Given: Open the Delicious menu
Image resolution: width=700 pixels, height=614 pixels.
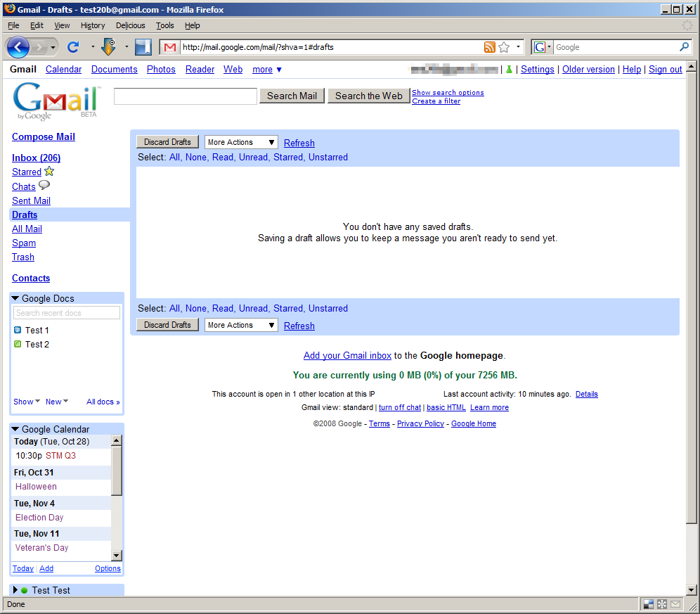Looking at the screenshot, I should click(x=130, y=25).
